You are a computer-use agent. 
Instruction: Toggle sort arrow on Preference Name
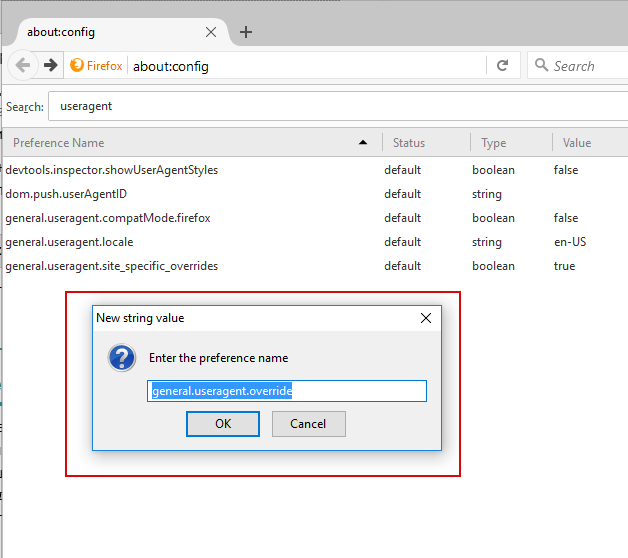363,143
